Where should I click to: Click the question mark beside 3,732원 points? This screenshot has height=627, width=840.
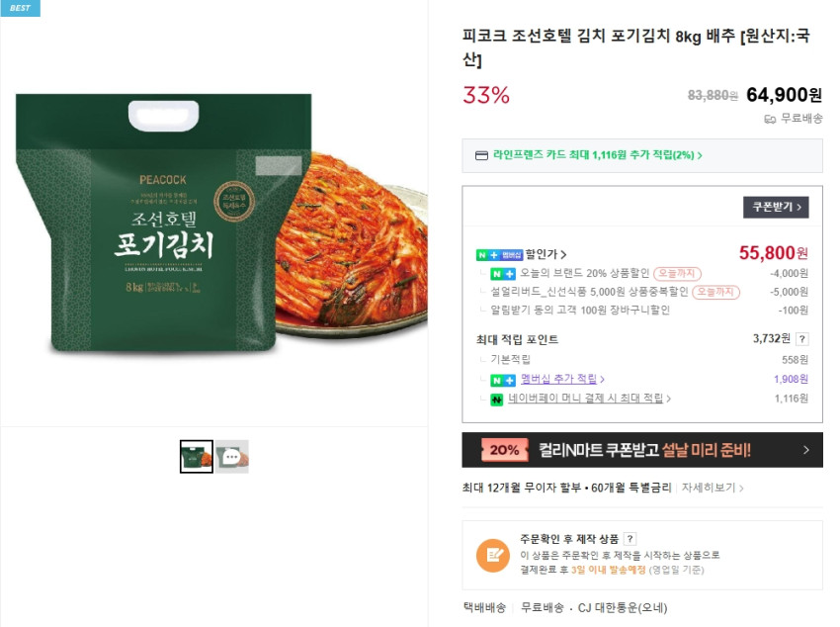click(x=802, y=340)
